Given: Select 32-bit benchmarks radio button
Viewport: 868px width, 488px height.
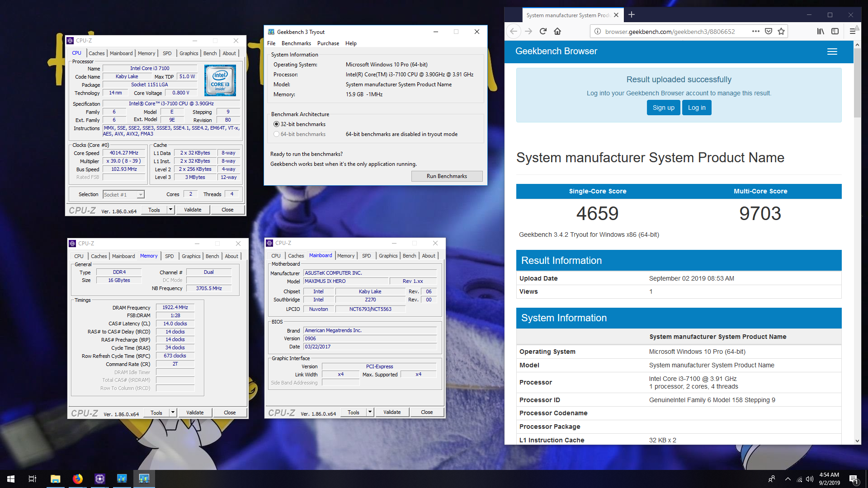Looking at the screenshot, I should click(x=276, y=124).
